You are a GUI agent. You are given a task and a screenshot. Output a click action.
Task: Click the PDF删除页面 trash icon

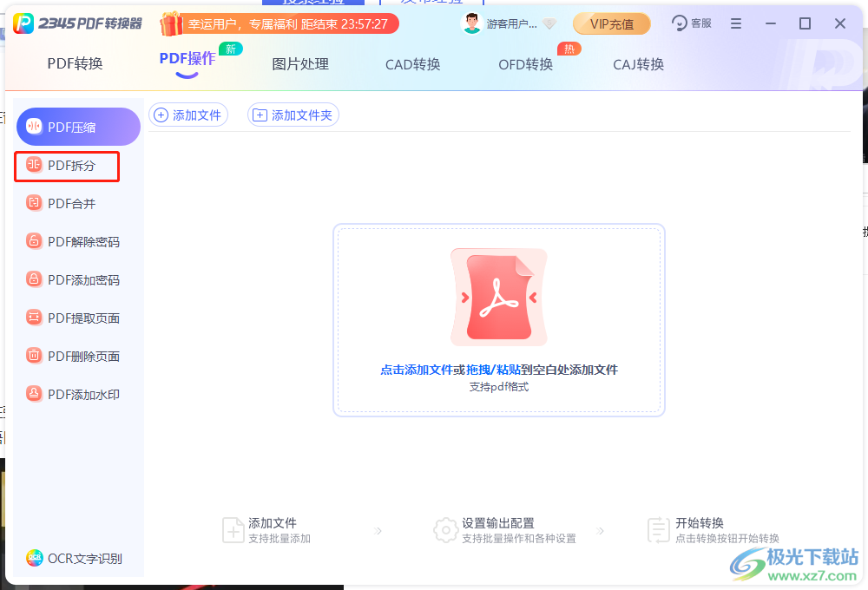click(x=35, y=356)
